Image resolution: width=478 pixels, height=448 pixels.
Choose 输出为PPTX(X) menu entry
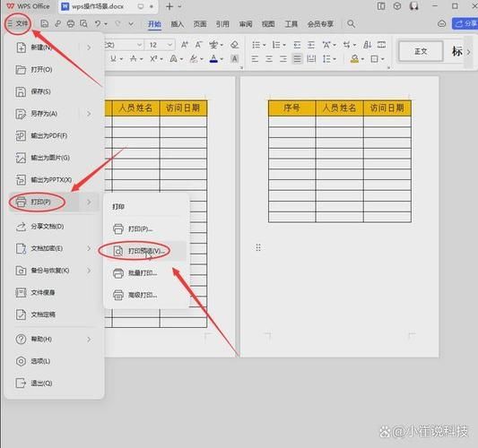tap(52, 180)
